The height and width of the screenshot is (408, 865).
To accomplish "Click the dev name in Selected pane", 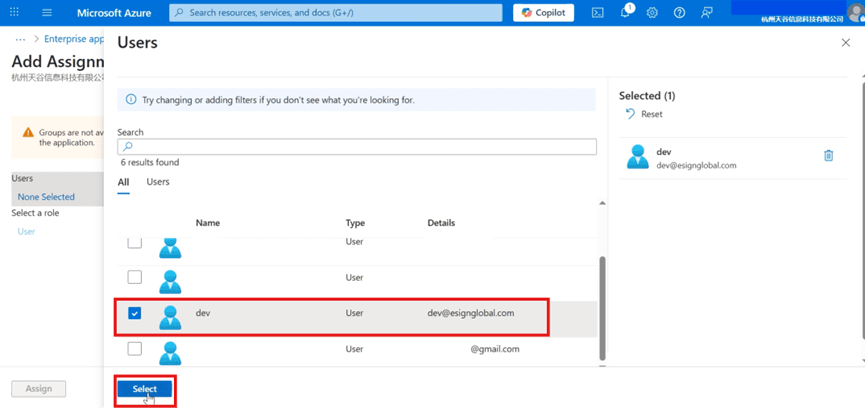I will point(664,152).
